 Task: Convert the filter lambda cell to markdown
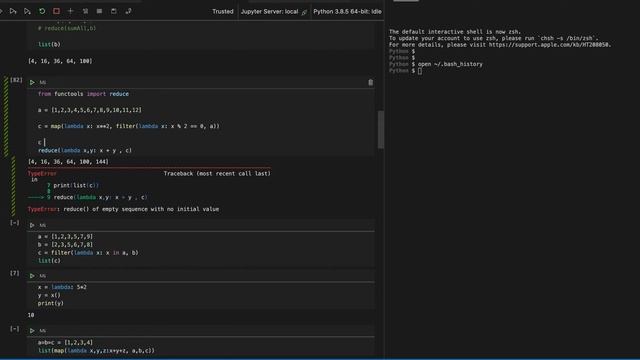[42, 225]
